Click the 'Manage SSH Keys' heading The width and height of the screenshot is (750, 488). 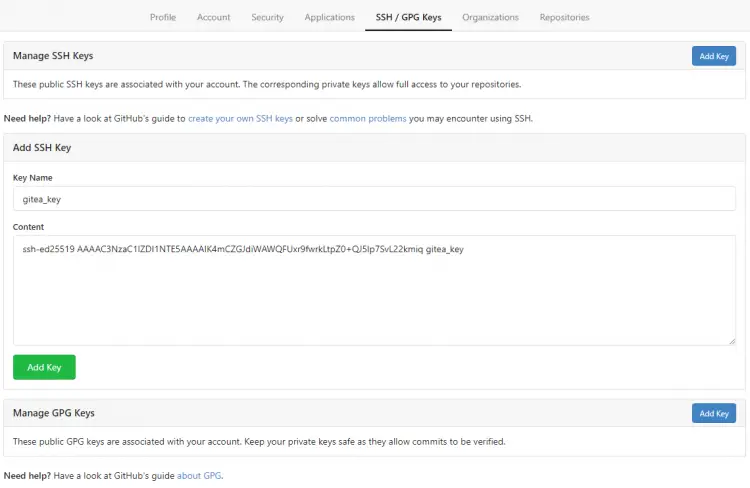[x=53, y=55]
